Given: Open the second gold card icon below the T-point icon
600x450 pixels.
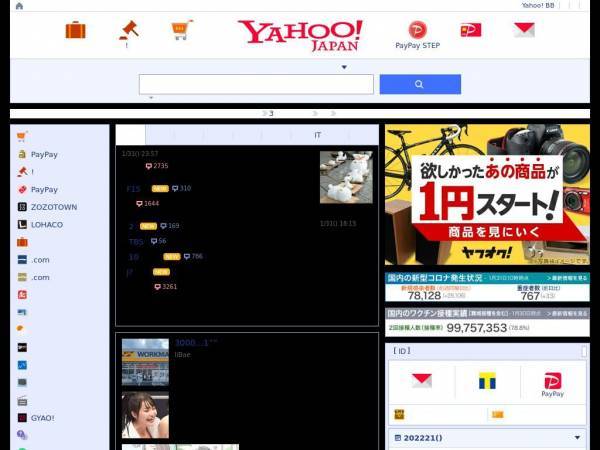Looking at the screenshot, I should [497, 414].
